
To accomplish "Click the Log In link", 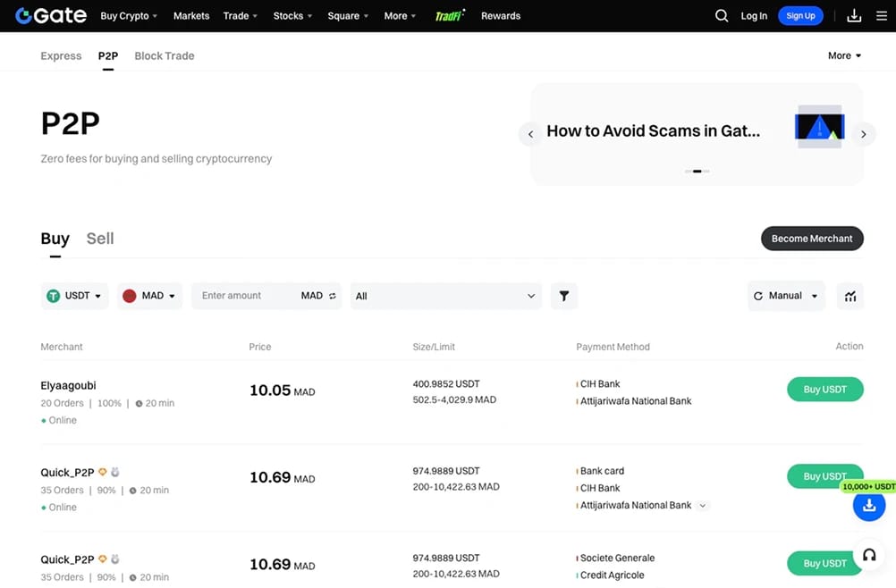I will 754,16.
